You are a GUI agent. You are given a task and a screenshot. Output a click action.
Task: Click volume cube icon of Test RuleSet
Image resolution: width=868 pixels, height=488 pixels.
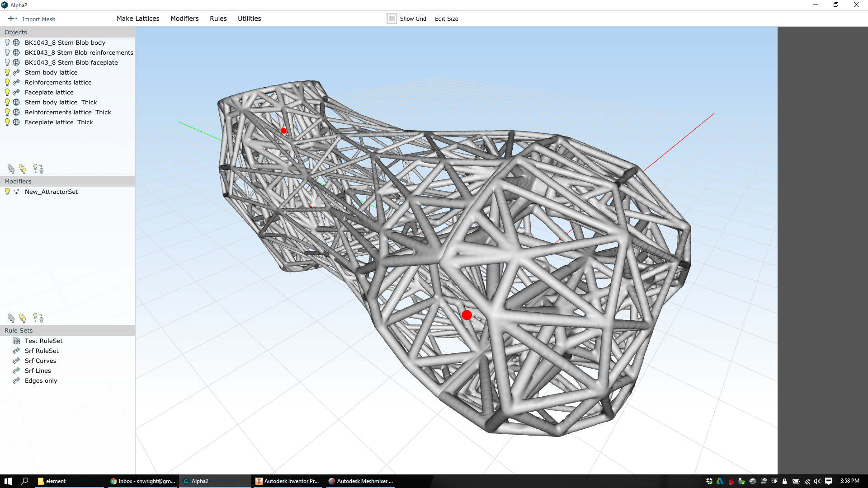pos(16,341)
